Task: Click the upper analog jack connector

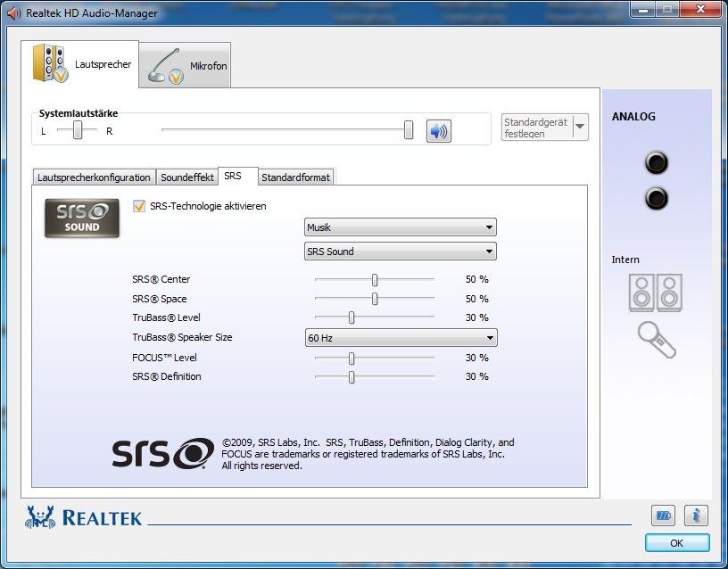Action: [x=656, y=162]
